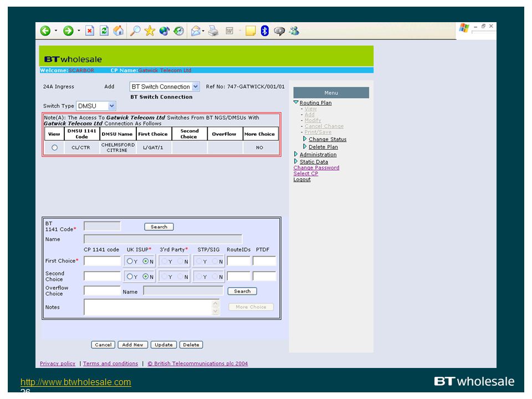Set First Choice STP/SIG to Y
The height and width of the screenshot is (399, 532).
click(x=199, y=261)
